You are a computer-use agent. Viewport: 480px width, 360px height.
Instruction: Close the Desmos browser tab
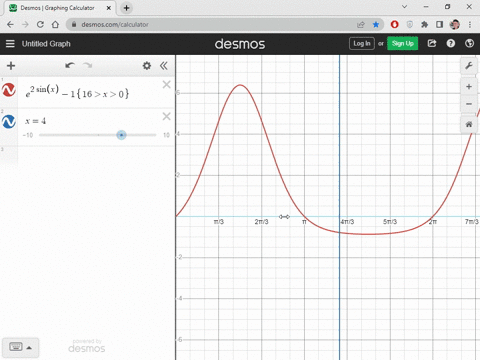pyautogui.click(x=109, y=8)
